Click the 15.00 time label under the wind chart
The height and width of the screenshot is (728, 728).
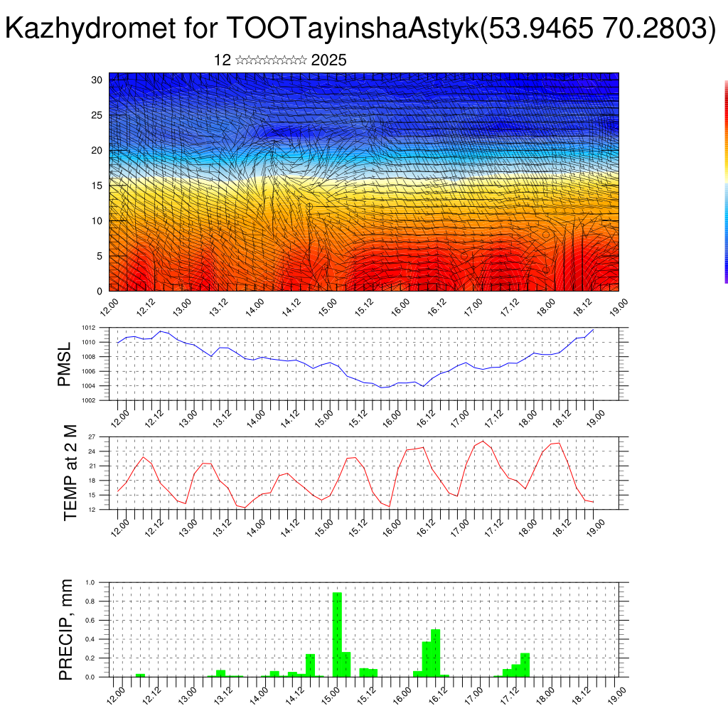(327, 307)
